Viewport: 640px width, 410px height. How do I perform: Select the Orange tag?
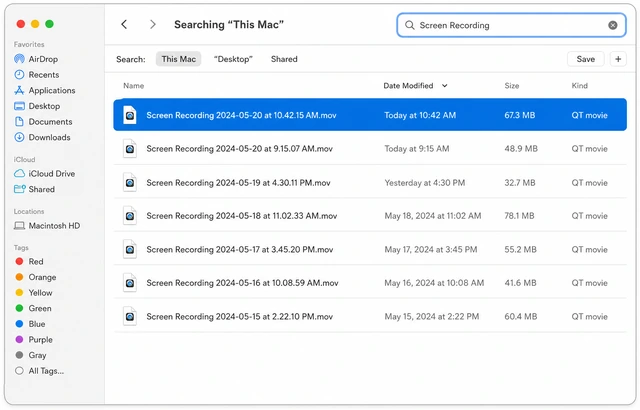[36, 277]
